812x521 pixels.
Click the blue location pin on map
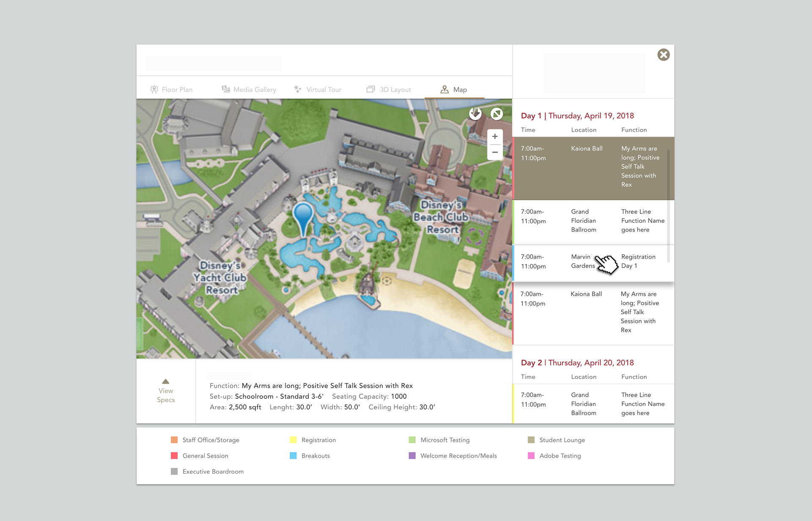303,219
